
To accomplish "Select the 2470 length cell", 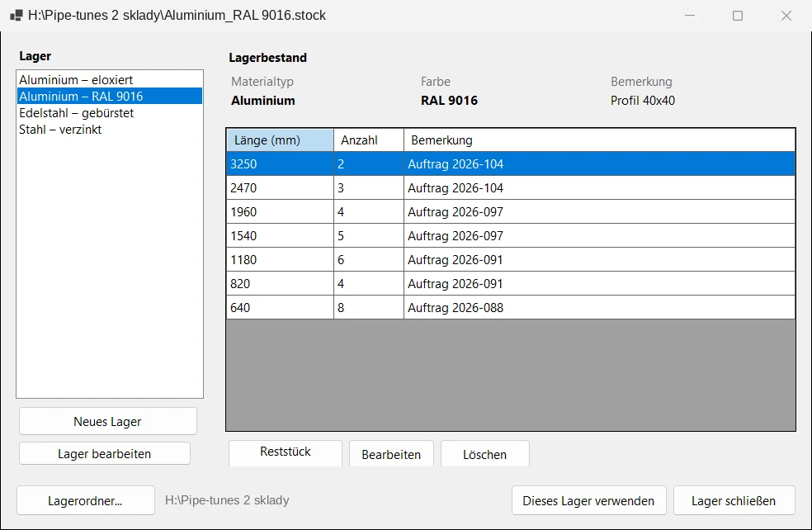I will click(281, 187).
